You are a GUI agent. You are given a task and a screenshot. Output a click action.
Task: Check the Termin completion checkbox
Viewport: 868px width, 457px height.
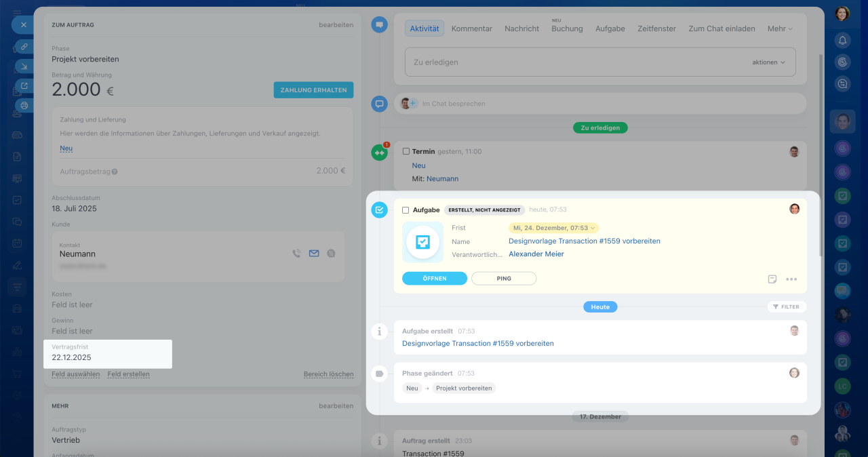[406, 152]
